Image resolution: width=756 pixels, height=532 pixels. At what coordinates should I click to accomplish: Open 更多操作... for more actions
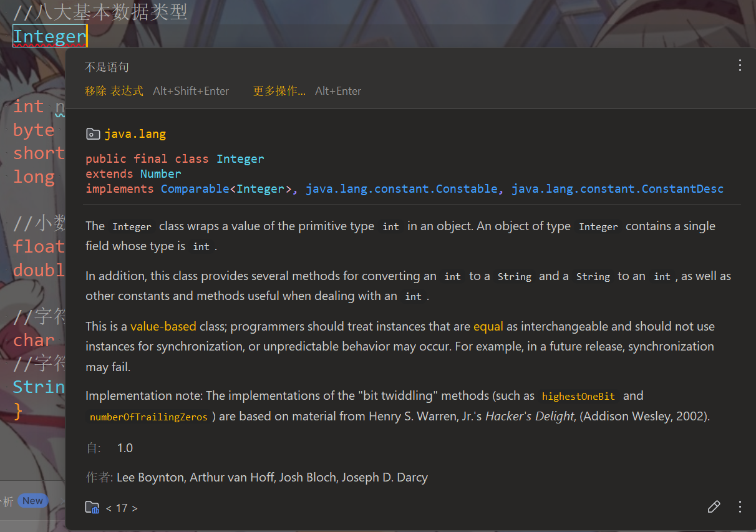[x=279, y=91]
